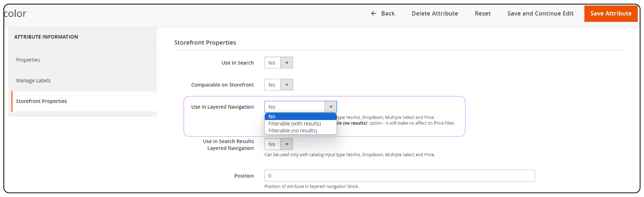Click the Delete Attribute button
The height and width of the screenshot is (197, 644).
coord(435,13)
